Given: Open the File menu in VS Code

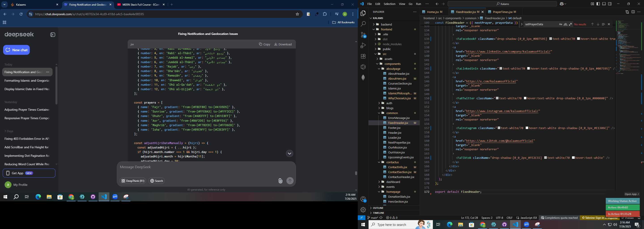Looking at the screenshot, I should click(x=369, y=4).
